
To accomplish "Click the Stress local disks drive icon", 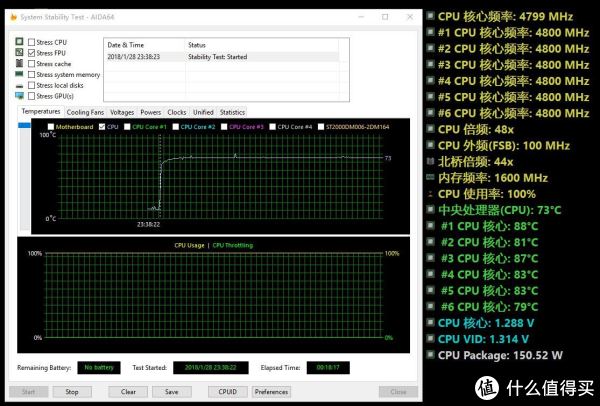I will [19, 86].
